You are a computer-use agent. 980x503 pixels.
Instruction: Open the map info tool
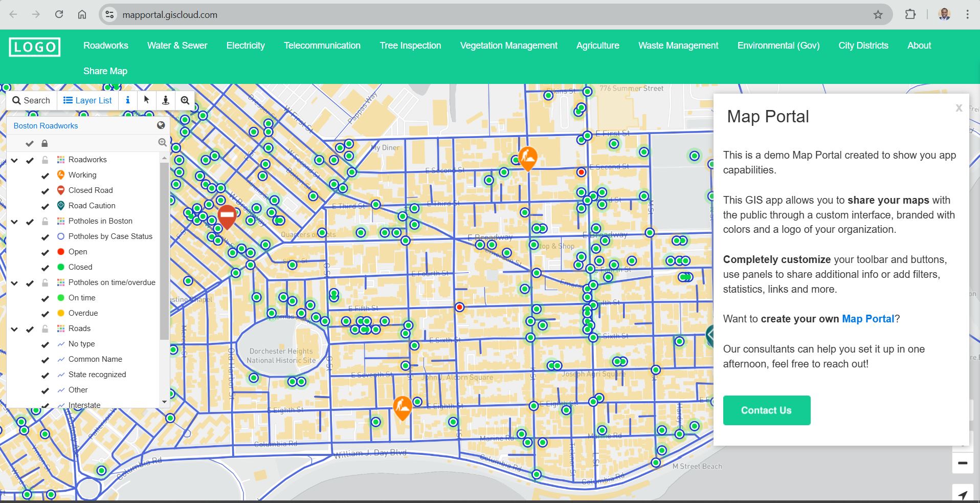tap(127, 100)
